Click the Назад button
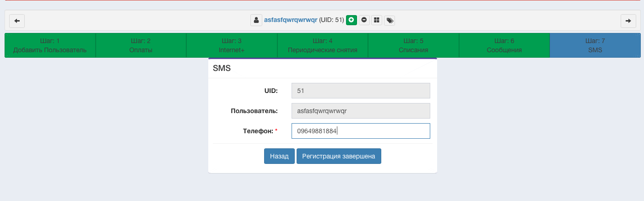 coord(279,156)
